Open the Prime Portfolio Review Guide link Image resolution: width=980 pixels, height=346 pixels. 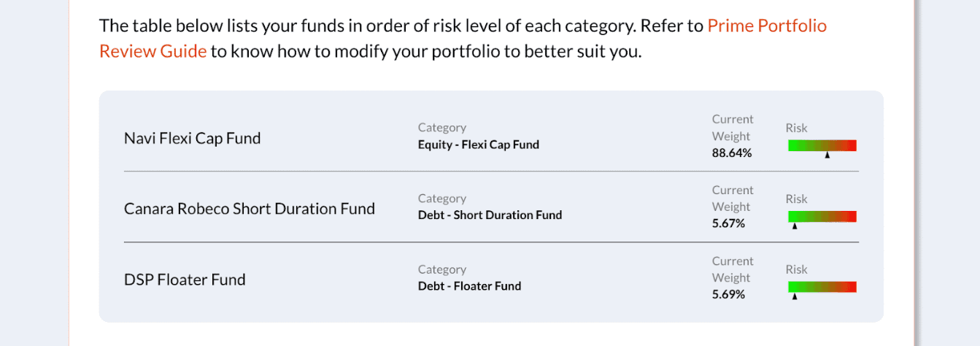[x=767, y=26]
